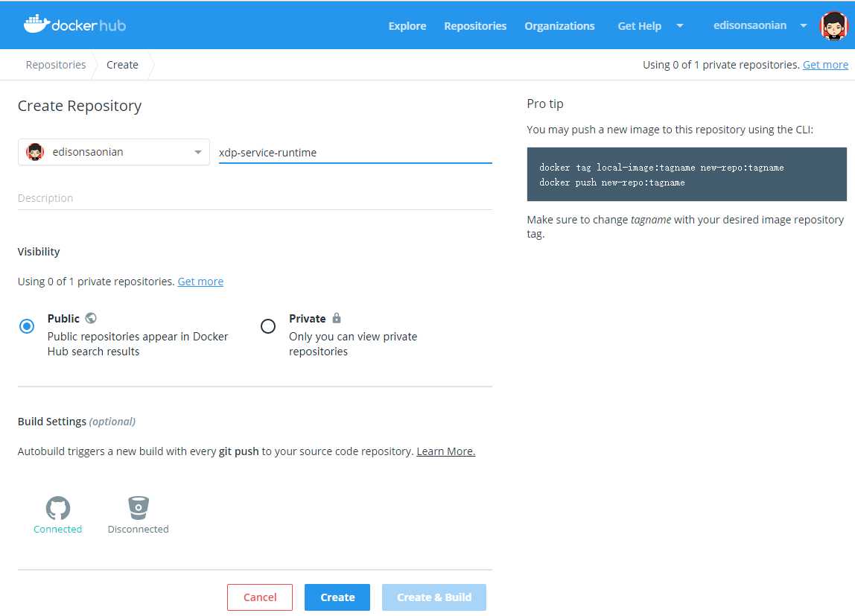Click the Connected label under GitHub
855x616 pixels.
point(58,529)
